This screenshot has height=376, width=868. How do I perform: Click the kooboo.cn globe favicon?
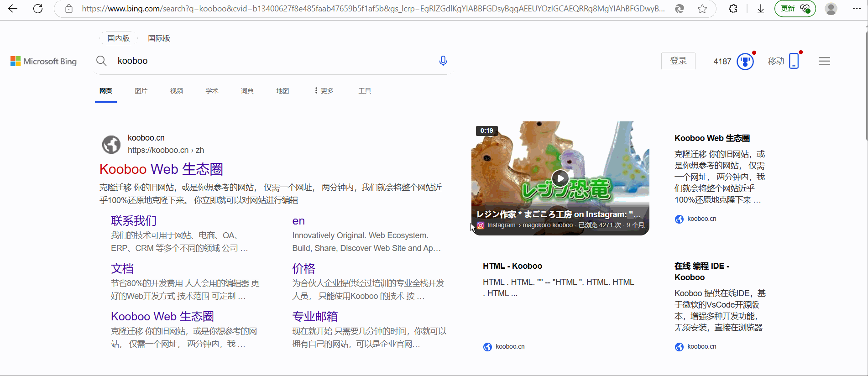click(111, 144)
